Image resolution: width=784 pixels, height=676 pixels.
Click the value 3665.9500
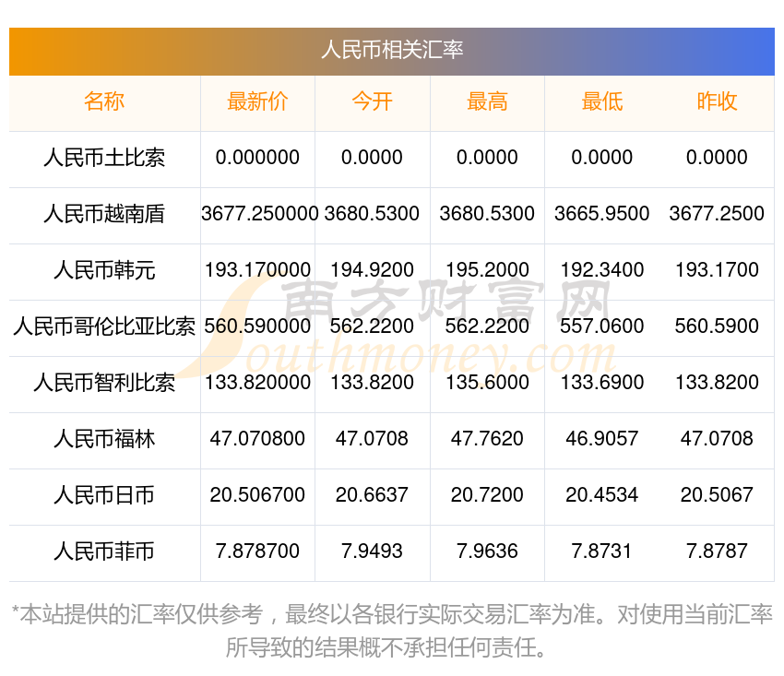(x=602, y=214)
